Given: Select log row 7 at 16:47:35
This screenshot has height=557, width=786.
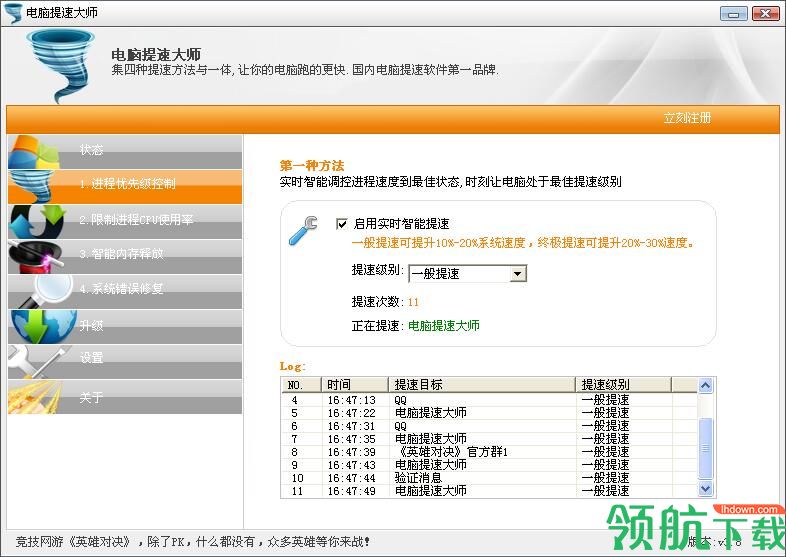Looking at the screenshot, I should [489, 439].
